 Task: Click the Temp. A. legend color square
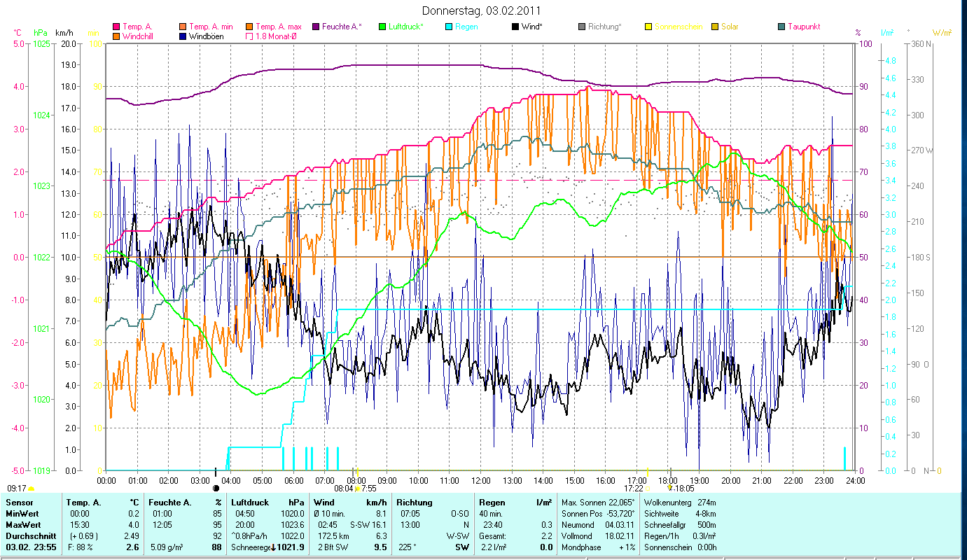[116, 27]
